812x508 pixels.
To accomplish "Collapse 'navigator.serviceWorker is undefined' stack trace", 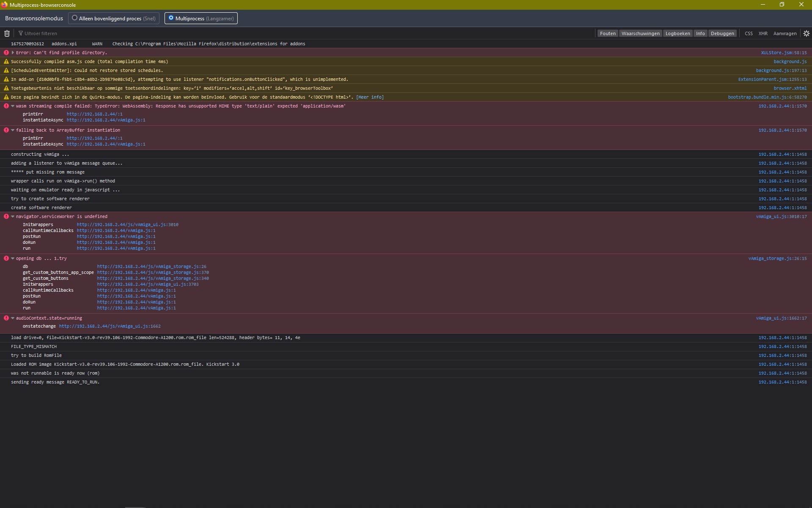I will [13, 217].
